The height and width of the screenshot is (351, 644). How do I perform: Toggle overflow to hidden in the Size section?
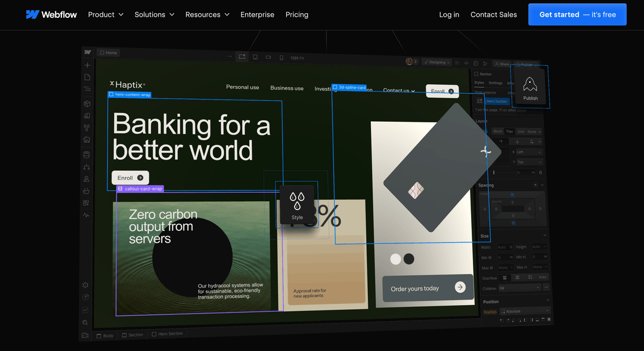[x=518, y=277]
